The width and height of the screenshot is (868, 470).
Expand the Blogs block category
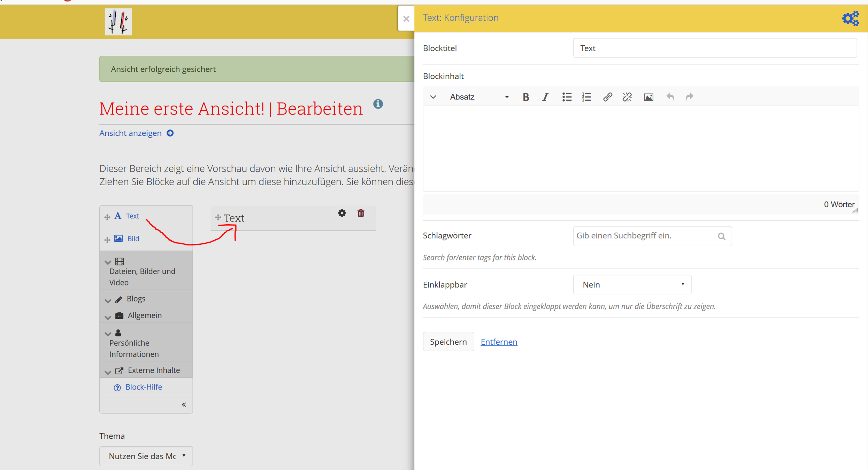point(136,299)
